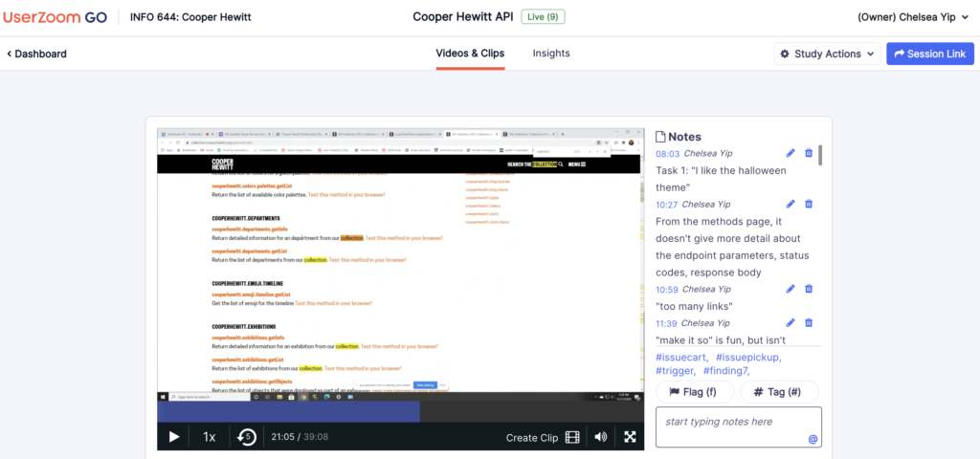Jump to timestamp 11:39
This screenshot has height=459, width=980.
[666, 323]
